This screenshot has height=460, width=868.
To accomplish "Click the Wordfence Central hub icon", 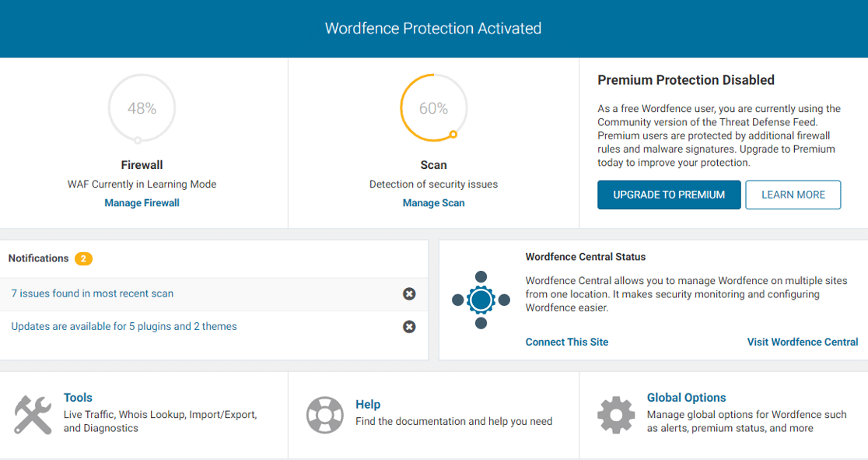I will coord(481,299).
